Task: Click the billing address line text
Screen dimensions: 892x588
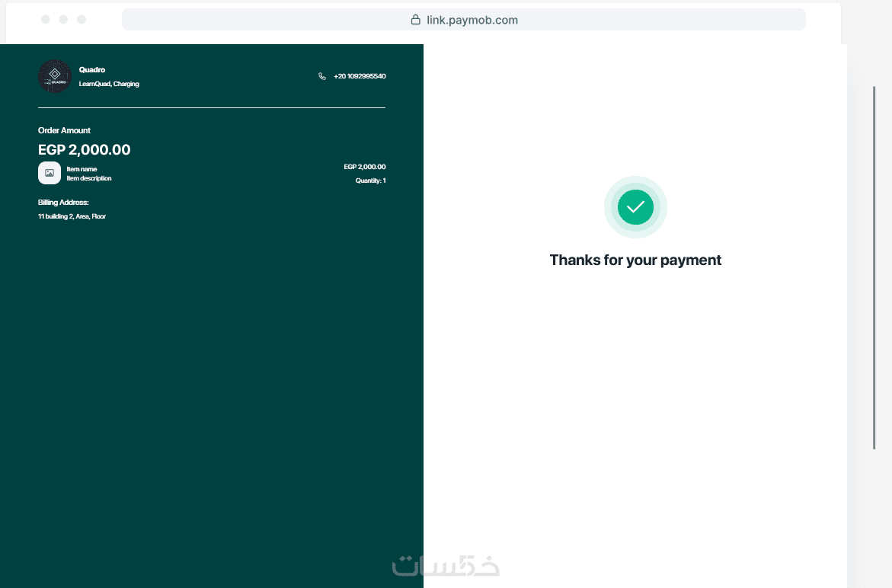Action: (x=72, y=216)
